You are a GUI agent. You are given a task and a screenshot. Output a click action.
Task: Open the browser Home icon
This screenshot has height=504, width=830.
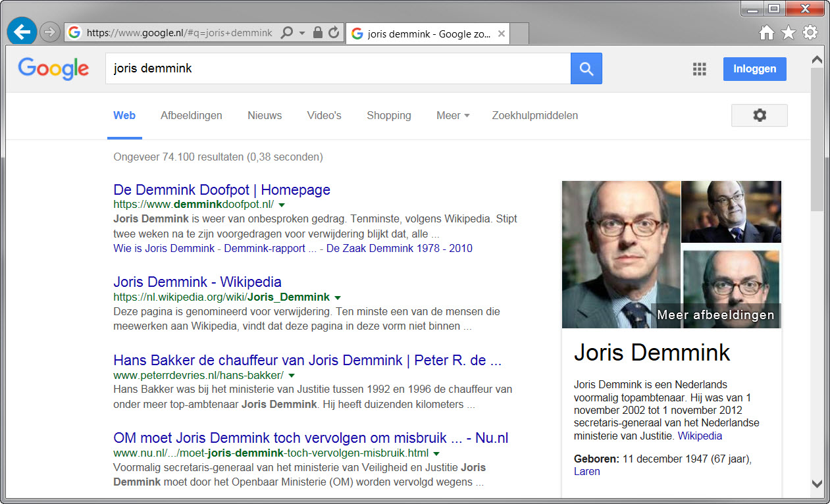click(x=766, y=33)
